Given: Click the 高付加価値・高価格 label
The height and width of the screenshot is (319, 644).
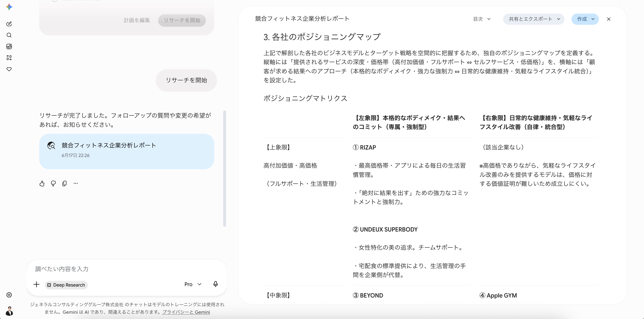Looking at the screenshot, I should pos(290,166).
